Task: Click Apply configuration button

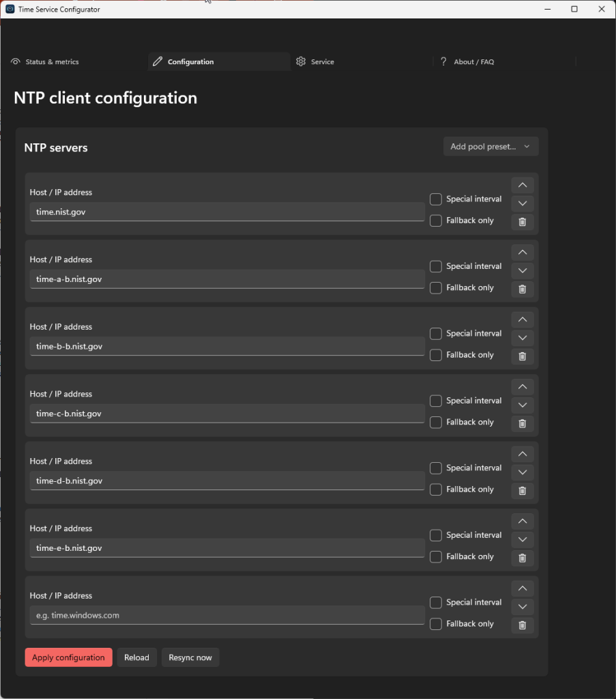Action: pos(69,657)
